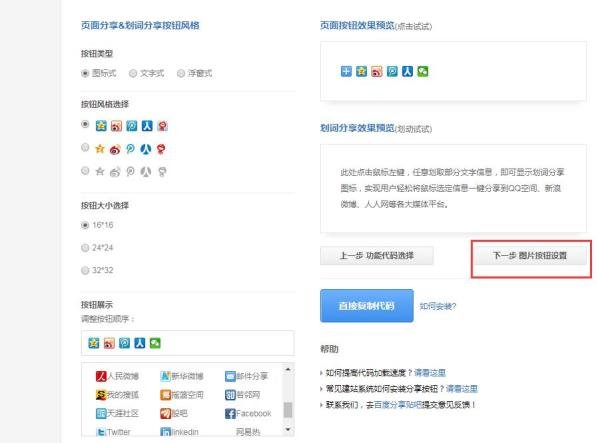This screenshot has height=443, width=600.
Task: Add 新华微博 from the share platform list
Action: pyautogui.click(x=182, y=376)
